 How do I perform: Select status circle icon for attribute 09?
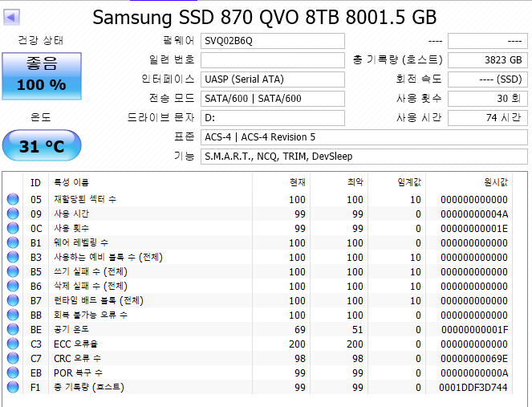[x=13, y=214]
